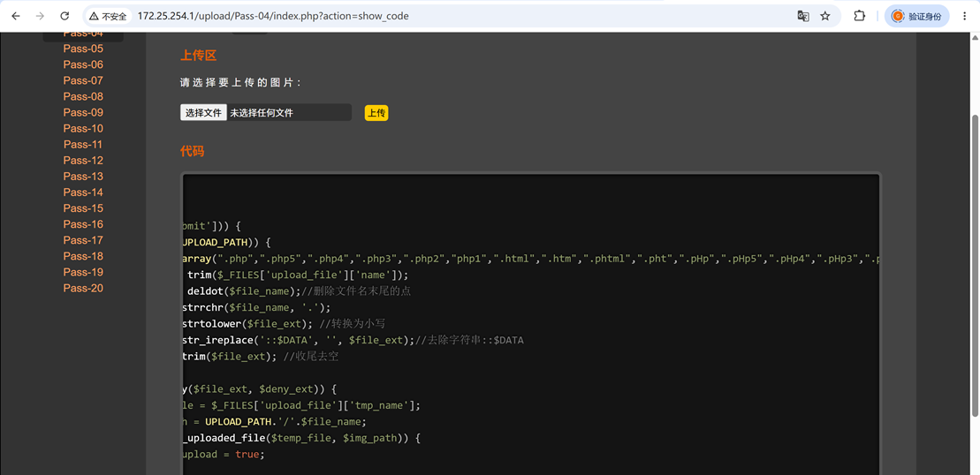Click the ($file_ext, $deny_ext) condition line
The image size is (980, 475).
pos(259,388)
